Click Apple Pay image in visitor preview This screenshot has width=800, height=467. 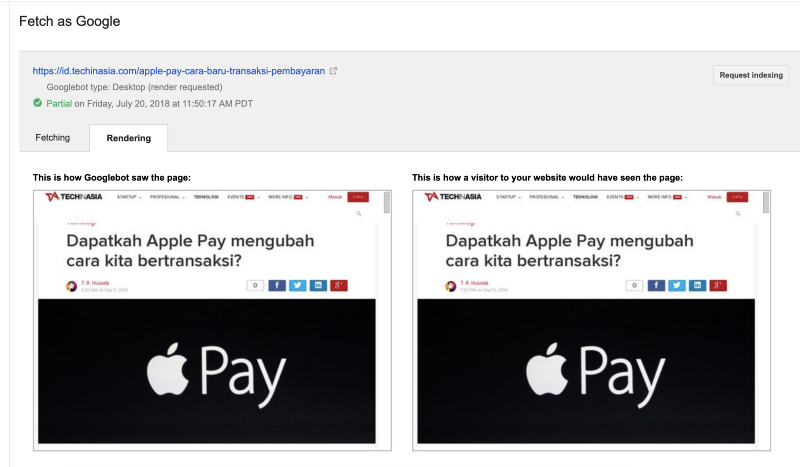coord(586,371)
